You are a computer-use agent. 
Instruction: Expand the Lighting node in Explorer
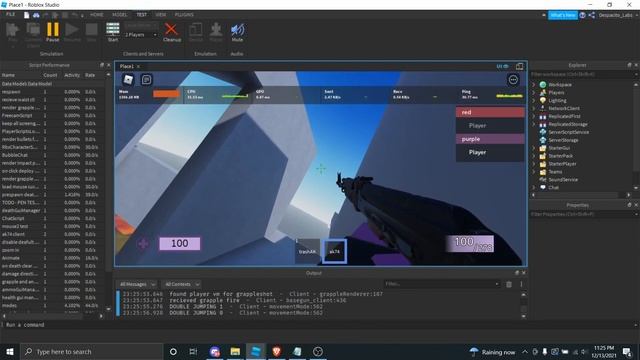534,100
